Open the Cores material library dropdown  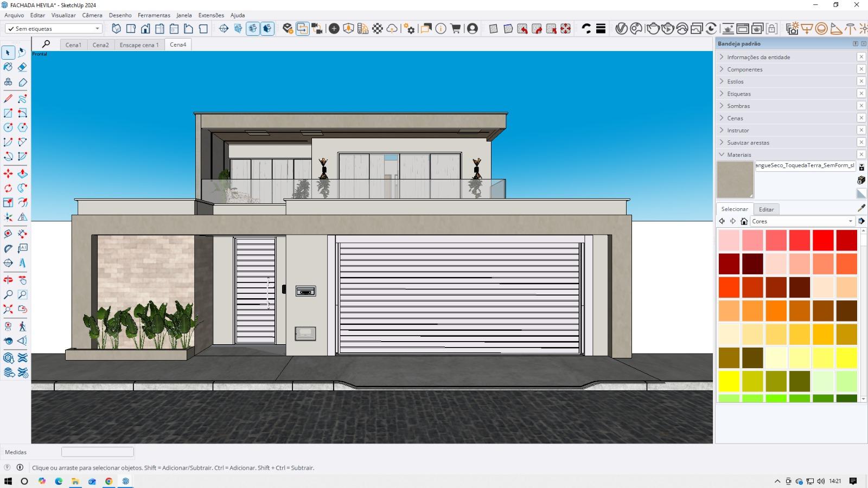point(802,221)
